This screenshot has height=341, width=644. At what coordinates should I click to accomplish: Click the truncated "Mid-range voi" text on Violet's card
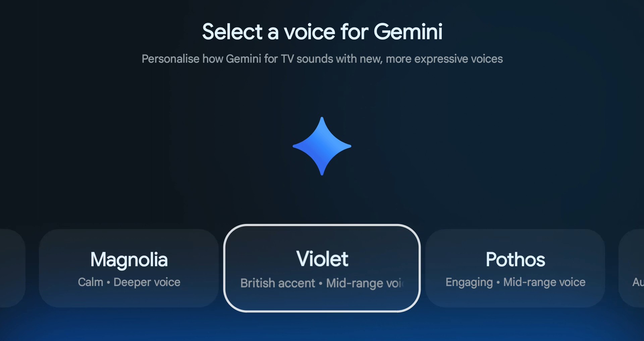pyautogui.click(x=364, y=283)
